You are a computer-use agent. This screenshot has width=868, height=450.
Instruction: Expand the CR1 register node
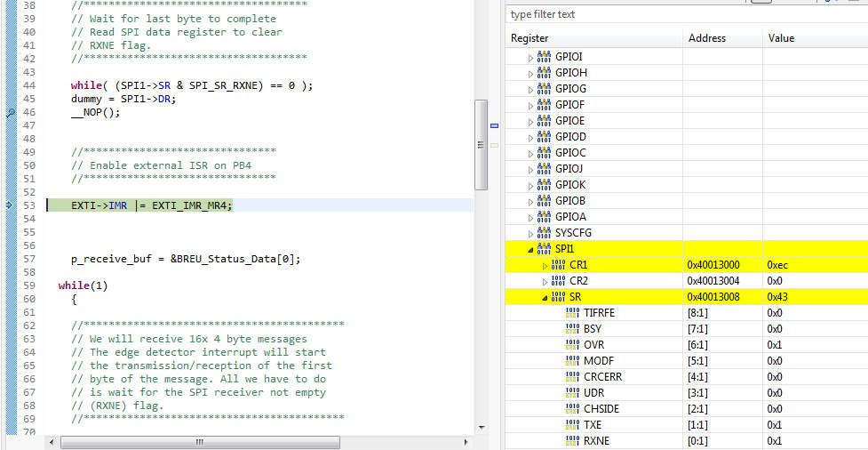tap(545, 266)
